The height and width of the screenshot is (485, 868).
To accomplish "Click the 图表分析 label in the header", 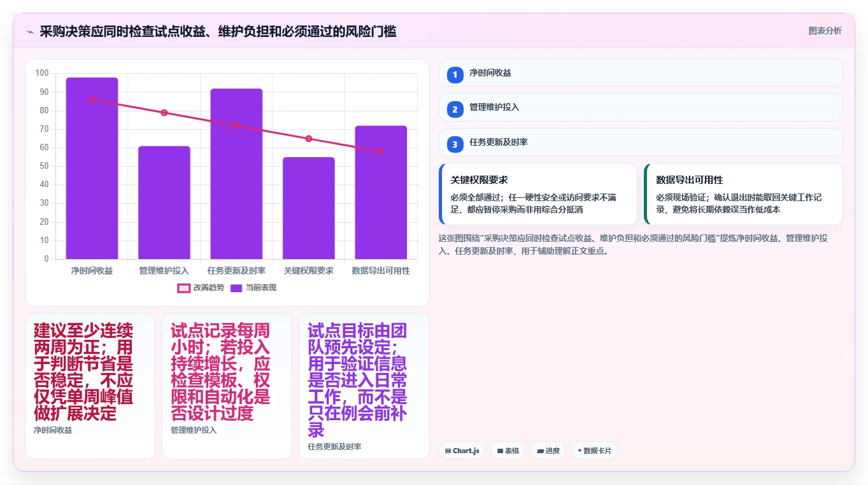I will pyautogui.click(x=825, y=31).
